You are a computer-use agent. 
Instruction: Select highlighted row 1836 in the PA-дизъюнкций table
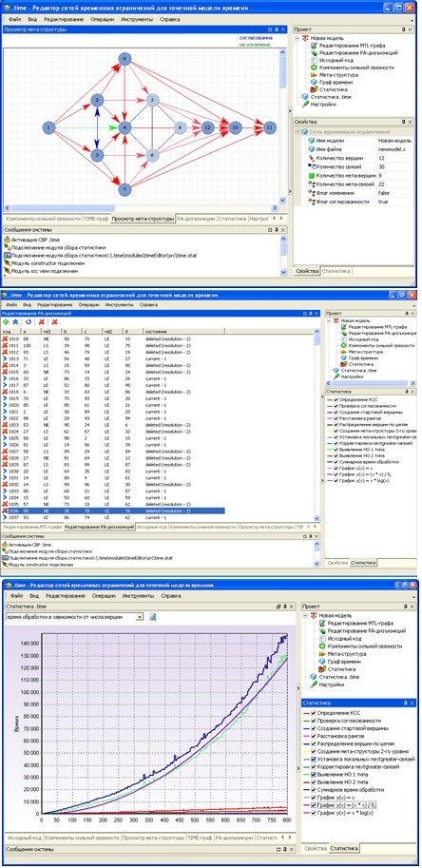click(x=113, y=511)
